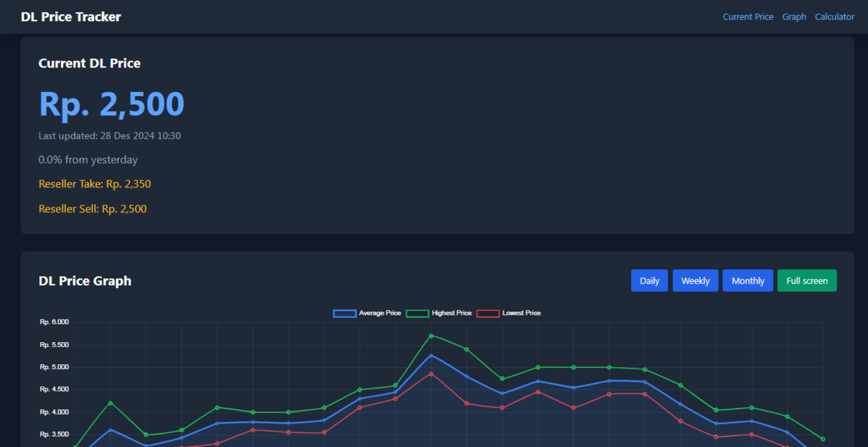868x447 pixels.
Task: Click the highest peak point on the green line
Action: click(x=431, y=336)
